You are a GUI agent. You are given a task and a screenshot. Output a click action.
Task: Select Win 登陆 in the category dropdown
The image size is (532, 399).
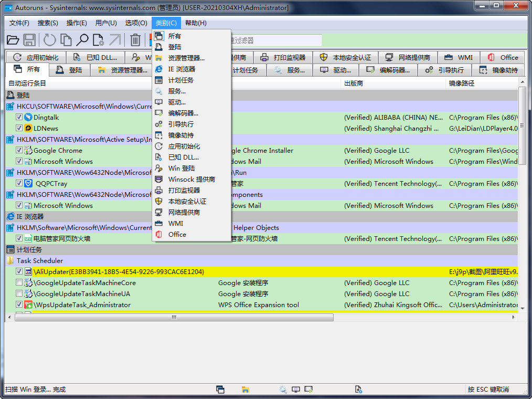pos(191,169)
